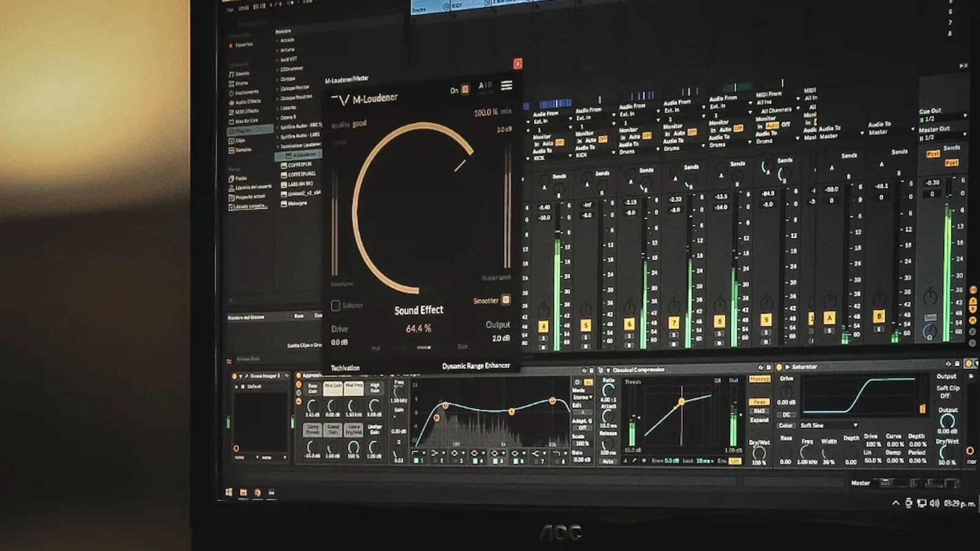Toggle the M-Loudener On switch
This screenshot has height=551, width=980.
point(465,89)
